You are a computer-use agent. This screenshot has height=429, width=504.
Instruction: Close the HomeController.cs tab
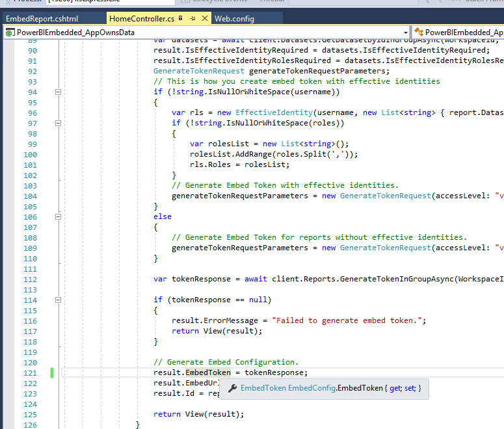pyautogui.click(x=204, y=18)
